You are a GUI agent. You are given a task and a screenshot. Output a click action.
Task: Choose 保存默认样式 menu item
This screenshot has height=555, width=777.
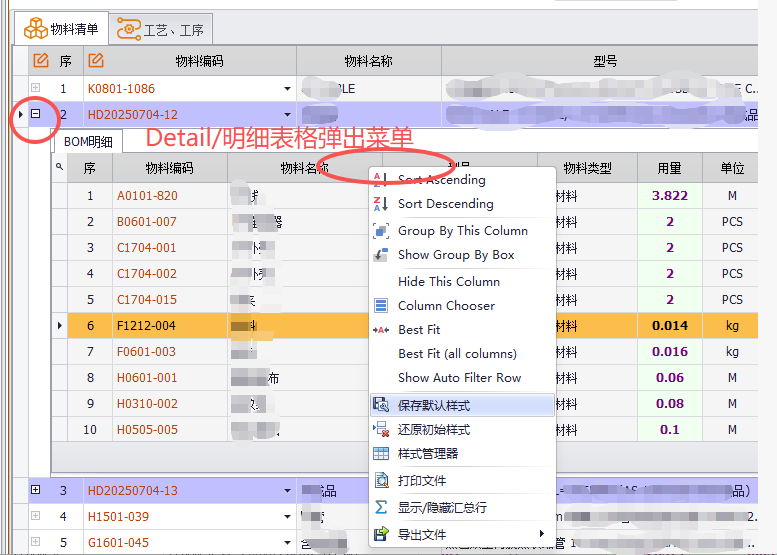coord(462,405)
